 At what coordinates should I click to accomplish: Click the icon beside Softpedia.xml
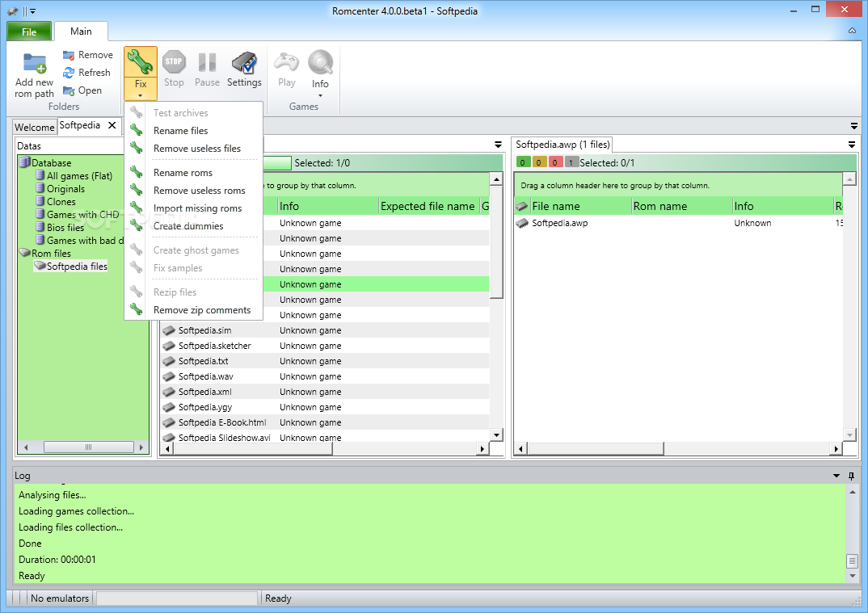(x=169, y=392)
